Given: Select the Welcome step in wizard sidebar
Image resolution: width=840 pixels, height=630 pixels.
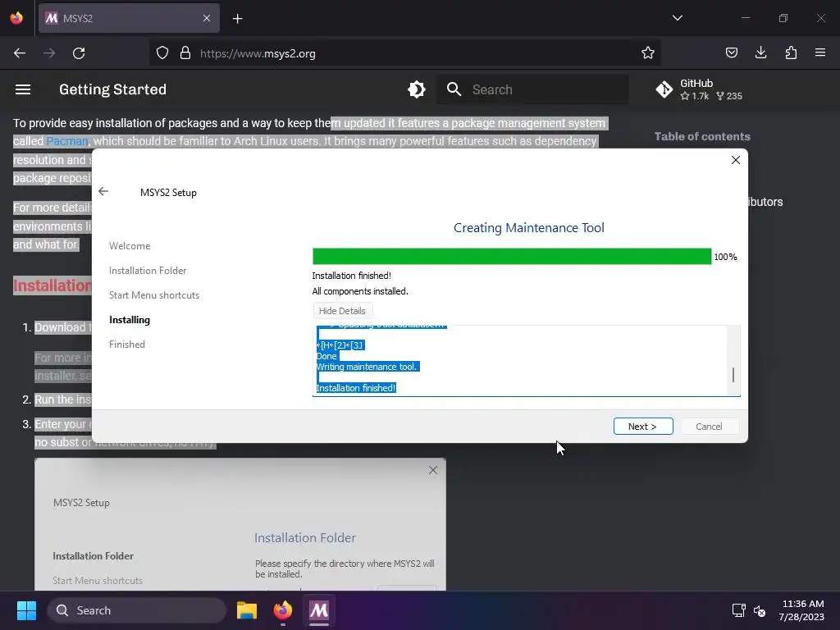Looking at the screenshot, I should 130,246.
